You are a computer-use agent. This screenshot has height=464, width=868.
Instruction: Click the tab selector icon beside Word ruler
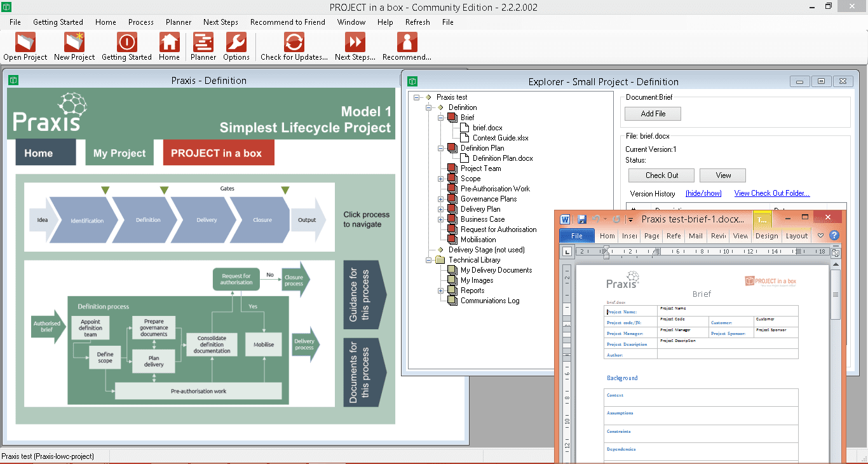[567, 252]
